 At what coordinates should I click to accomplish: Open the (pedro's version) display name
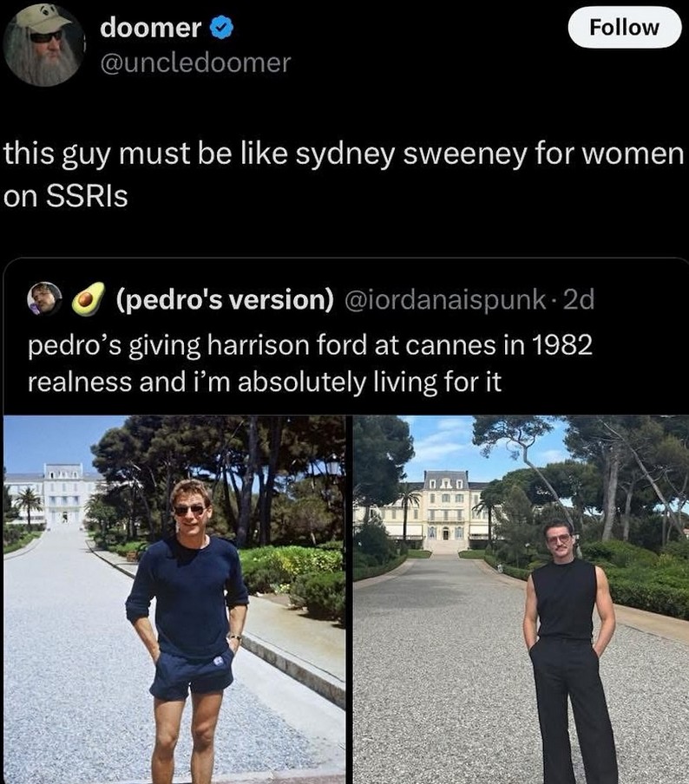pyautogui.click(x=225, y=299)
